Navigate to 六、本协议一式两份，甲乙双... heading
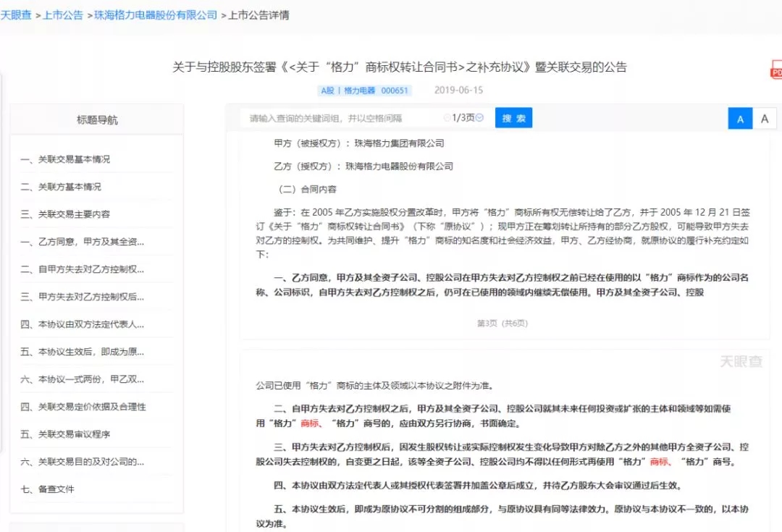 point(83,379)
